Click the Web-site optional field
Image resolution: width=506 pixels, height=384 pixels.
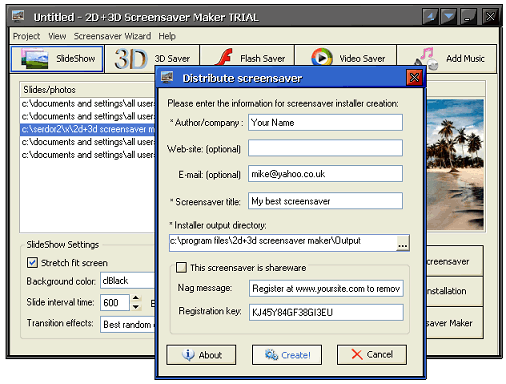pyautogui.click(x=325, y=148)
